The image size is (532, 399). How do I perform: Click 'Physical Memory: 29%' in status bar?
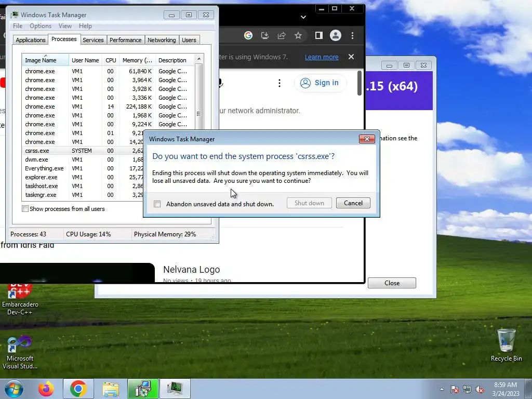pos(165,234)
